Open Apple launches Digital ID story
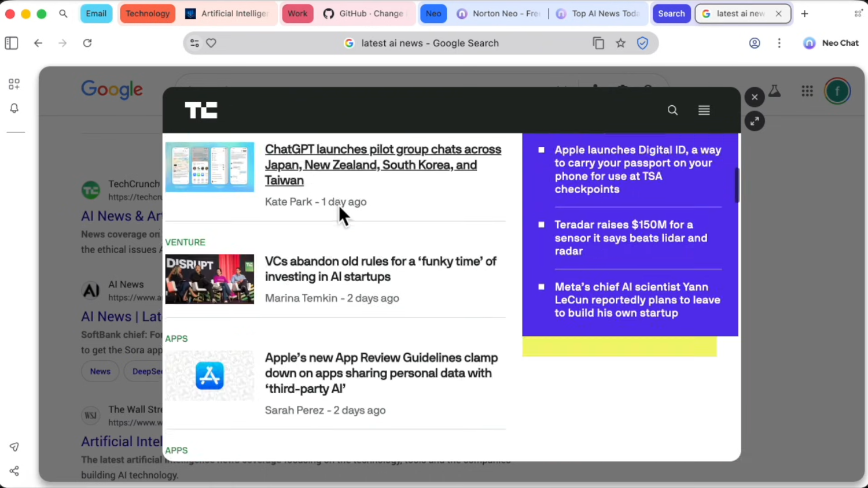868x488 pixels. (638, 169)
